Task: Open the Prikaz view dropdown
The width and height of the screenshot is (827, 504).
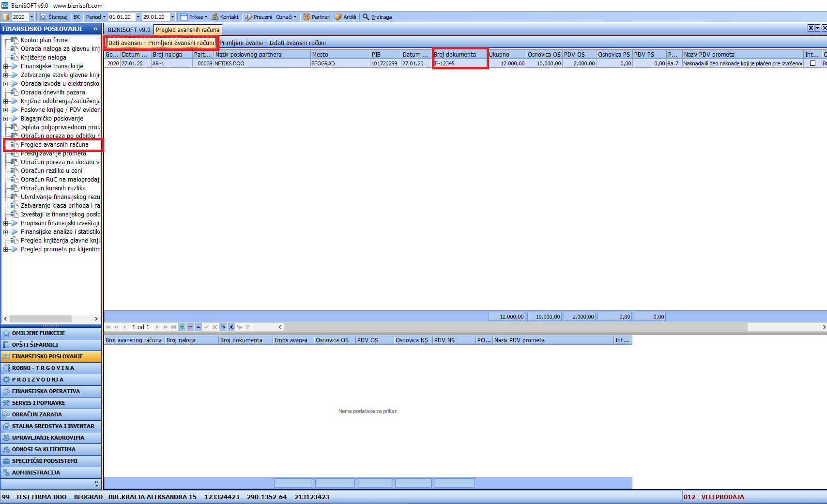Action: 194,17
